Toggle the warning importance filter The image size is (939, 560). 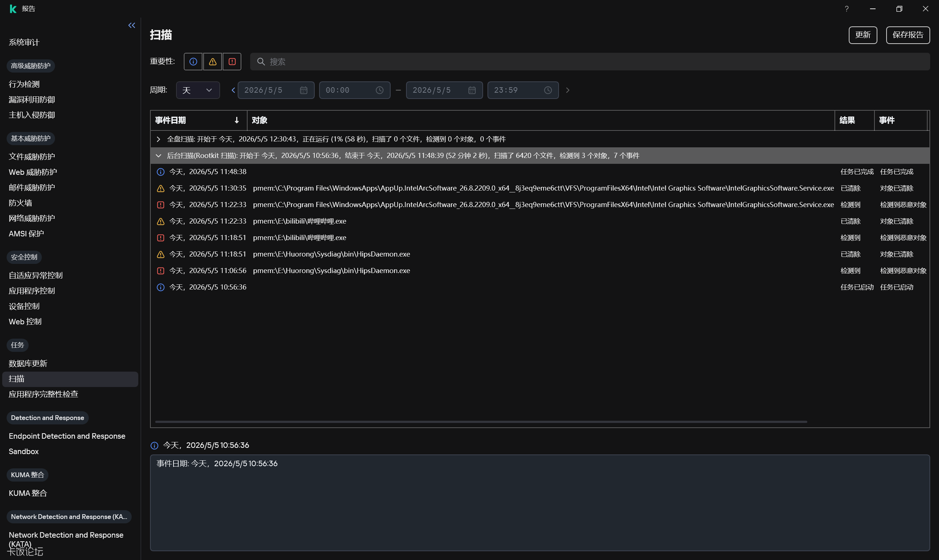point(213,62)
